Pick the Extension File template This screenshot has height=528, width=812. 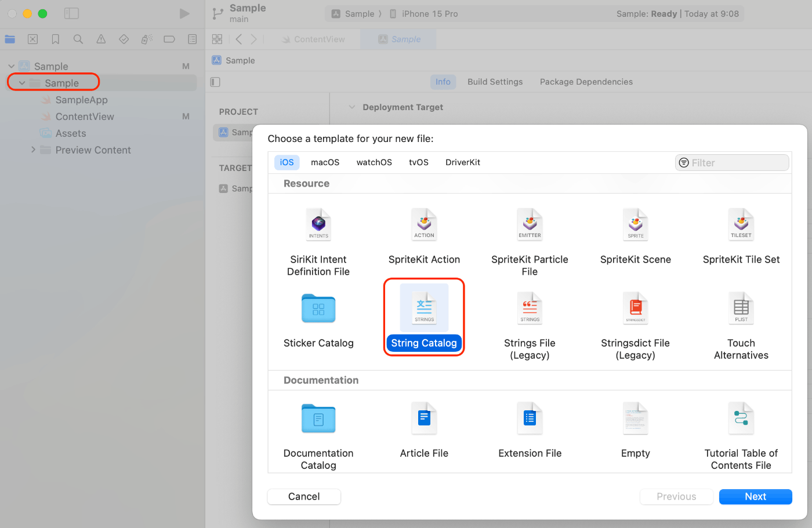coord(530,430)
